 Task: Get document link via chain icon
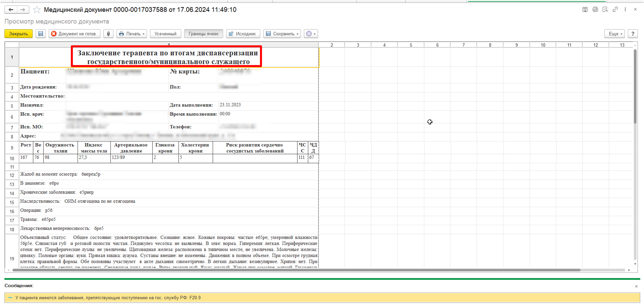pos(615,9)
